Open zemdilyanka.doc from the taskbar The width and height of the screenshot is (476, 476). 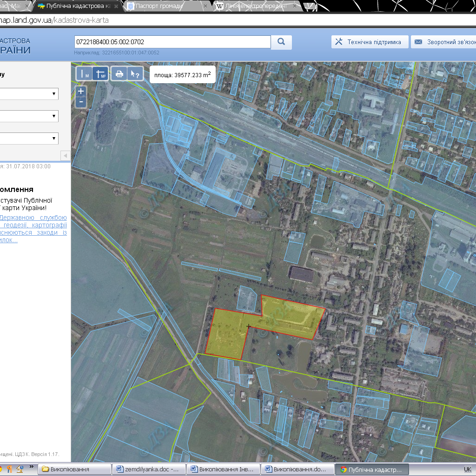coord(149,469)
